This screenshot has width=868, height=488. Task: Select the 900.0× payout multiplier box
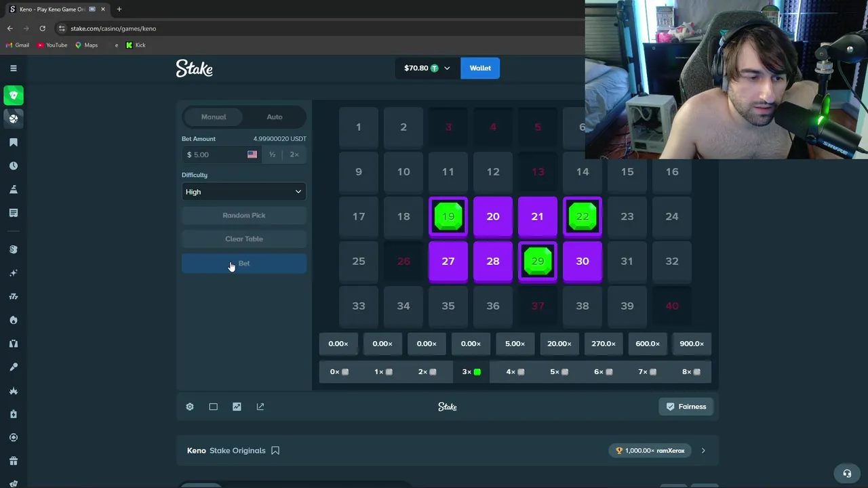692,344
